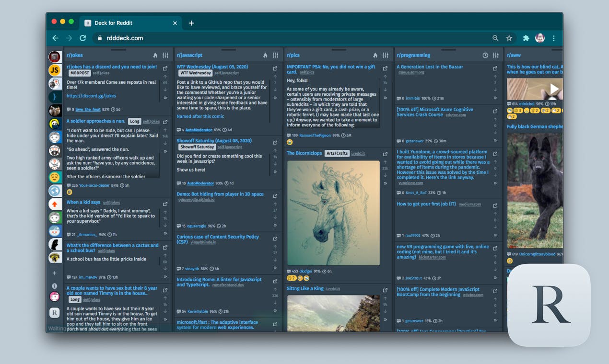Viewport: 609px width, 364px height.
Task: Open the JS subreddit icon in the sidebar
Action: (x=55, y=70)
